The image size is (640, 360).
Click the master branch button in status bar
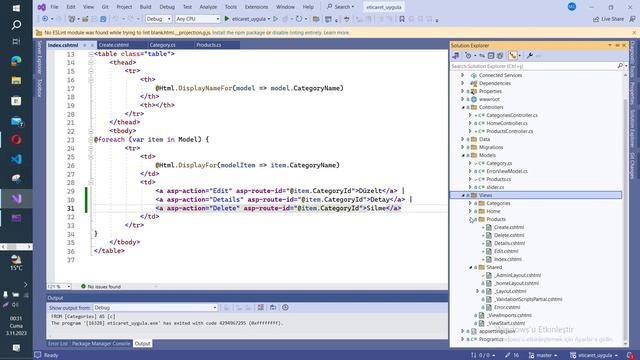pos(543,355)
